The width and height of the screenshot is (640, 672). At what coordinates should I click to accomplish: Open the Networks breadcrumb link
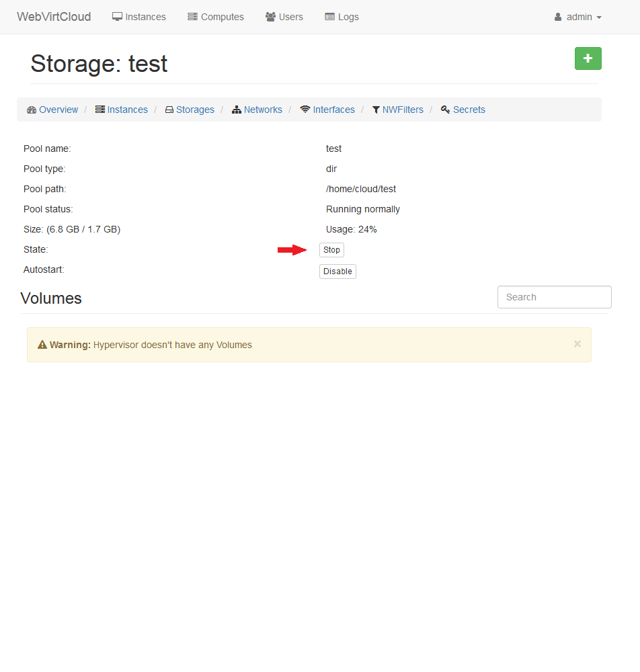coord(263,110)
